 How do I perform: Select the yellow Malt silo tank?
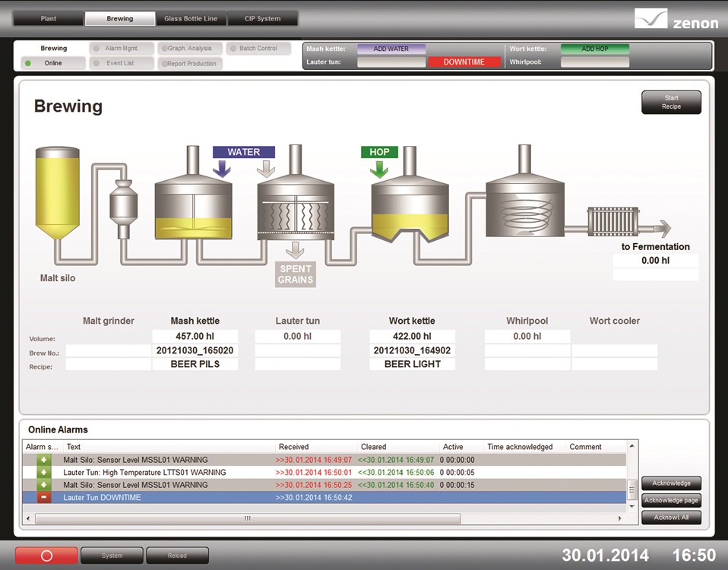click(58, 195)
